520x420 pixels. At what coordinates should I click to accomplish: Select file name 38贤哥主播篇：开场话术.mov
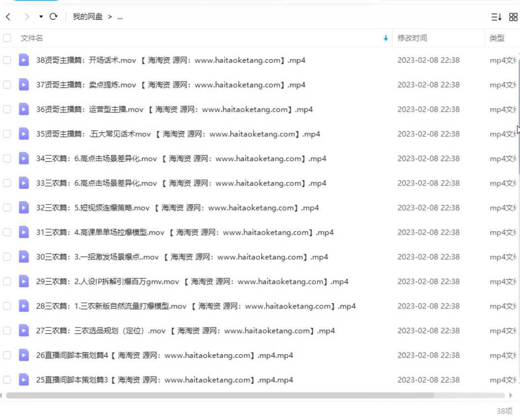pyautogui.click(x=171, y=60)
